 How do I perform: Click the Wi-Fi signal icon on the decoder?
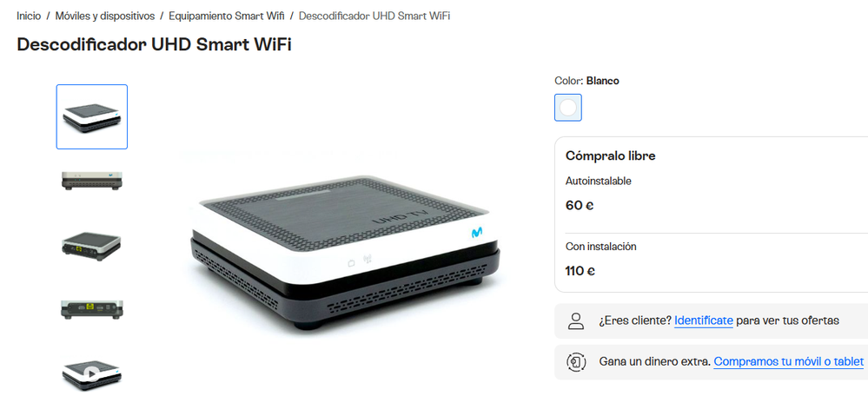click(x=367, y=259)
